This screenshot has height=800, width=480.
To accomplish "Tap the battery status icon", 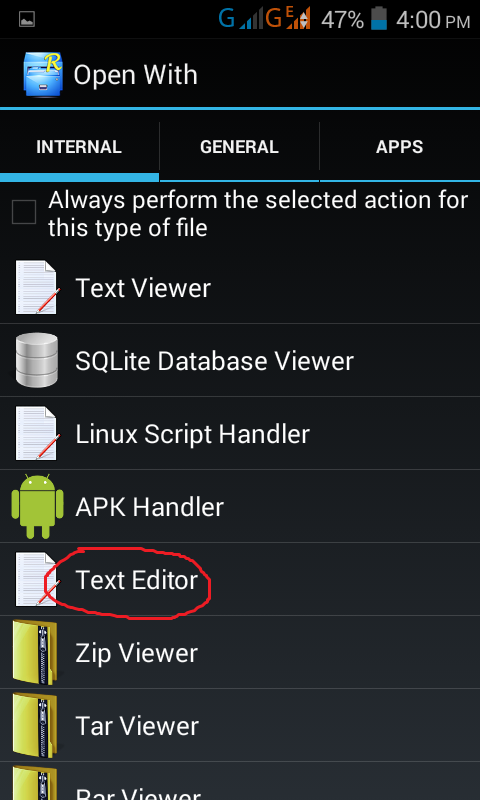I will coord(379,19).
